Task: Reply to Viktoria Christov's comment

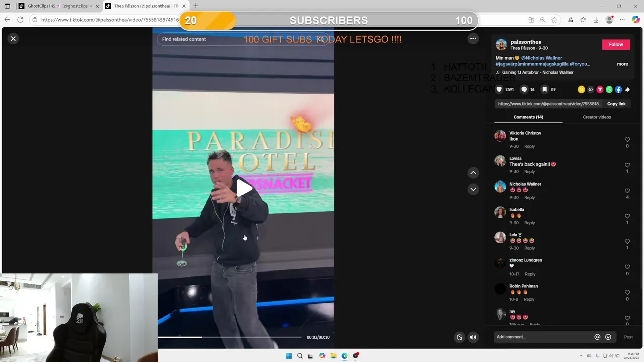Action: (529, 146)
